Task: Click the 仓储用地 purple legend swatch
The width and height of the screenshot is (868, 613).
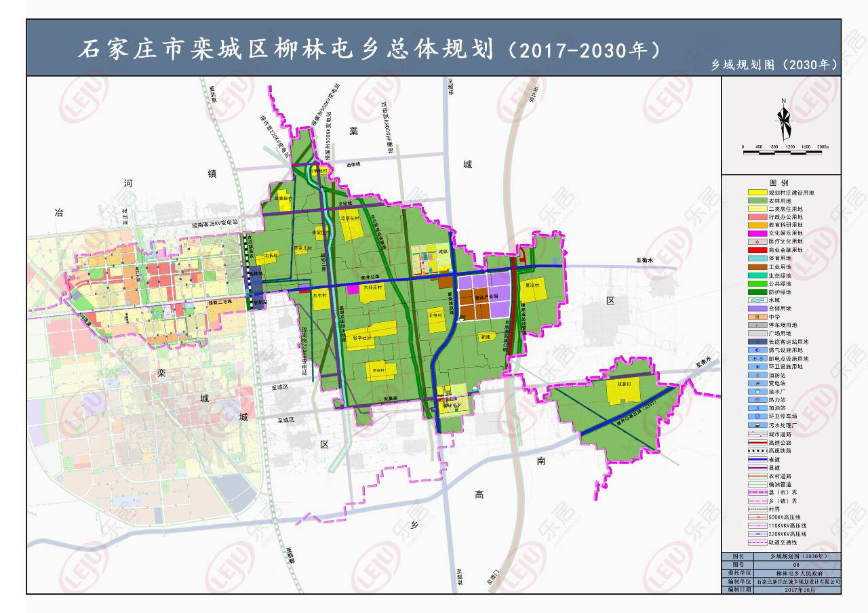Action: pyautogui.click(x=757, y=309)
